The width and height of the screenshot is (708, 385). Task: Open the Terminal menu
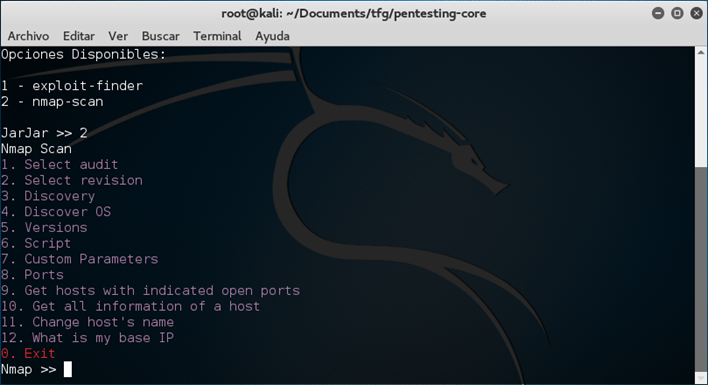217,36
